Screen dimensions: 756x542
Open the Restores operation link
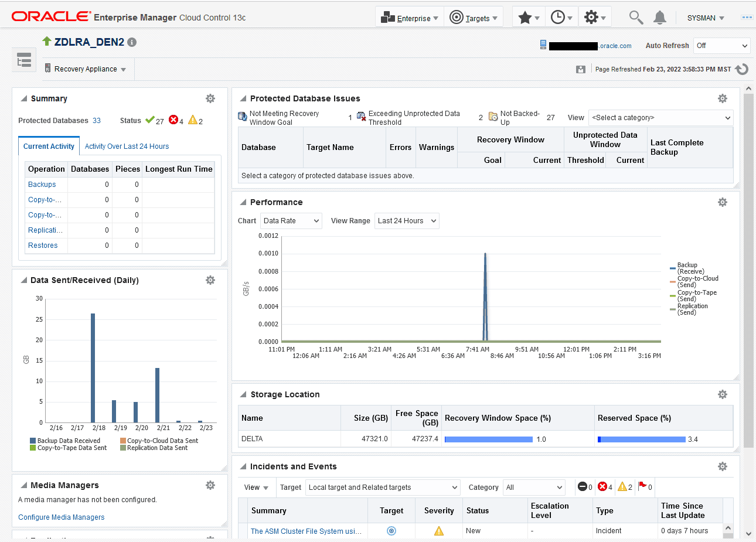tap(43, 246)
